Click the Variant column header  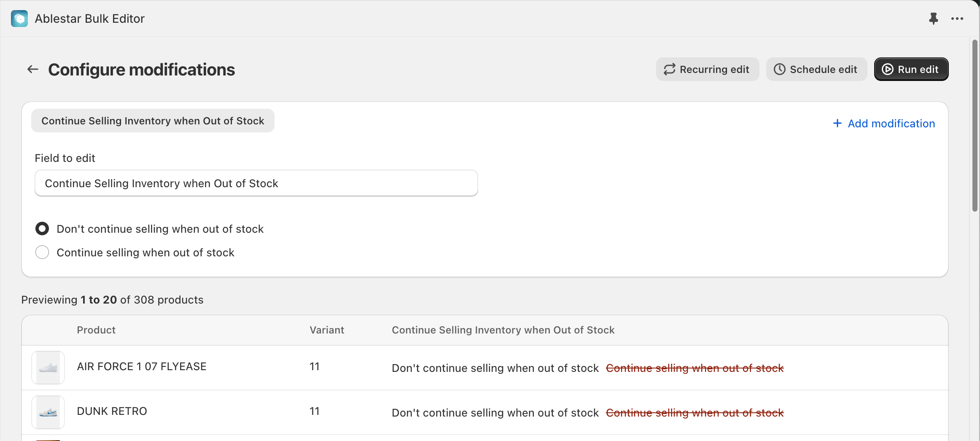pyautogui.click(x=327, y=330)
